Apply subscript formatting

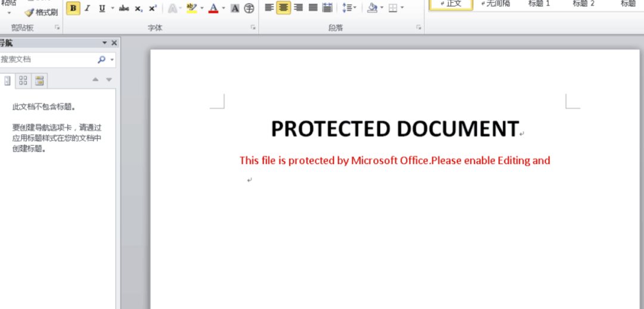point(138,8)
